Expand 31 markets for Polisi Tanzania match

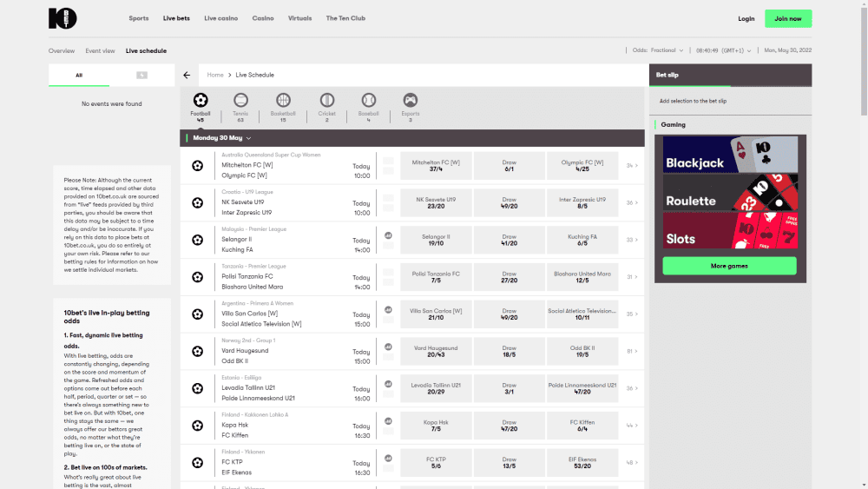pyautogui.click(x=632, y=277)
